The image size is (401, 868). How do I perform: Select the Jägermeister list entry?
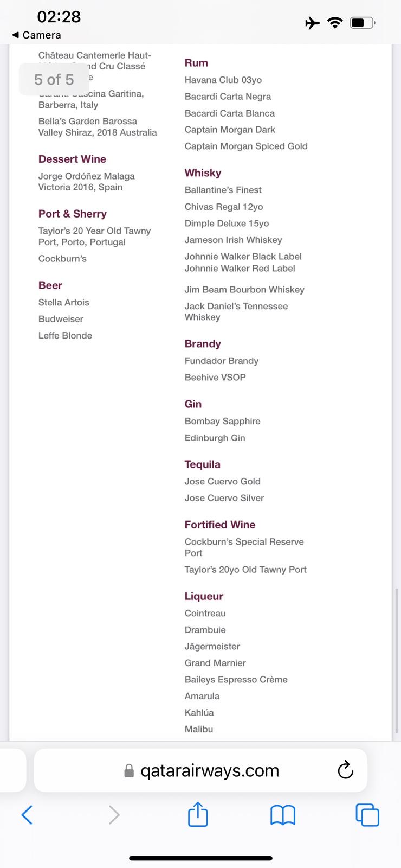coord(212,646)
